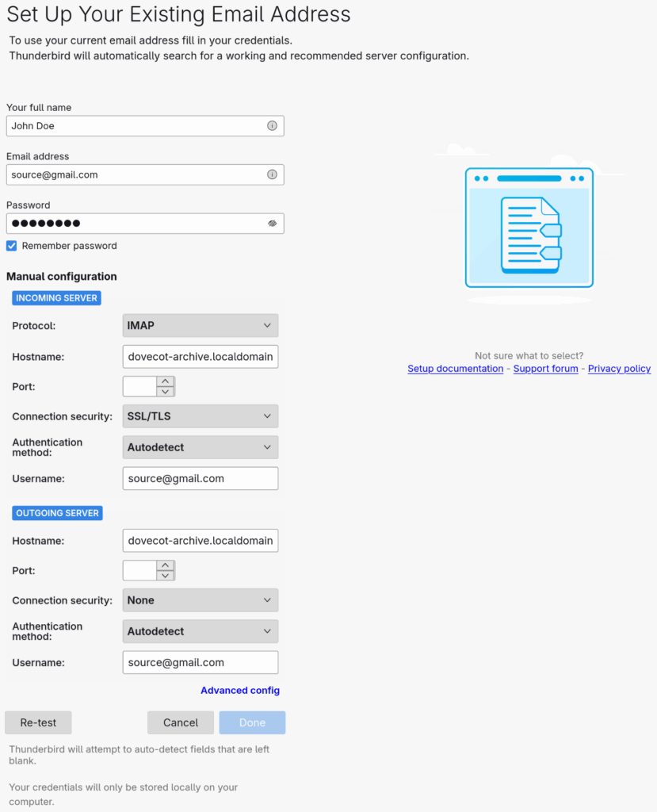This screenshot has width=657, height=812.
Task: Open outgoing Authentication method dropdown
Action: coord(200,631)
